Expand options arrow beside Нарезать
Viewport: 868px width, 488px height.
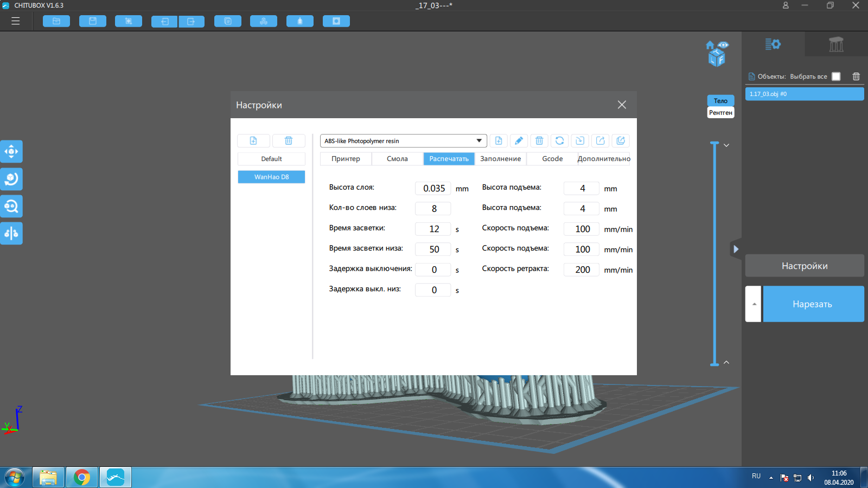(754, 304)
